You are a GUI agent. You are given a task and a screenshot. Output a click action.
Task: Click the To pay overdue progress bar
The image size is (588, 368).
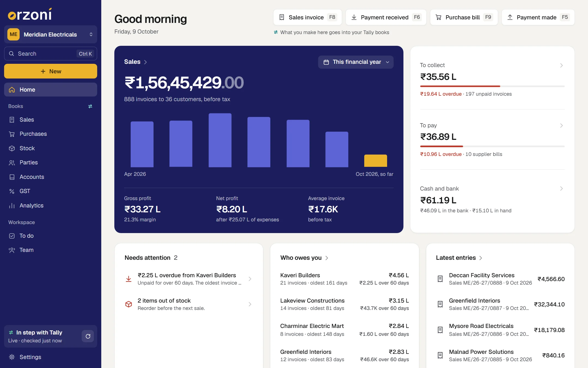click(x=492, y=146)
